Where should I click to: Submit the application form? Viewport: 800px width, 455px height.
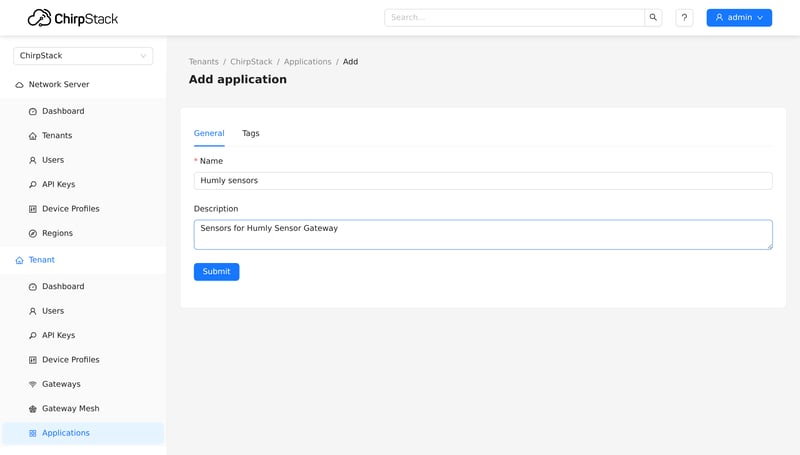[x=216, y=271]
